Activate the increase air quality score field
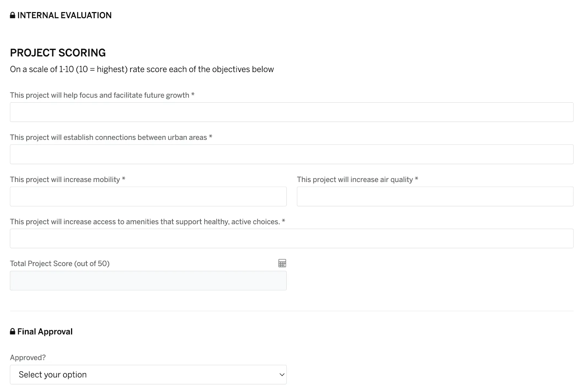 pos(435,197)
